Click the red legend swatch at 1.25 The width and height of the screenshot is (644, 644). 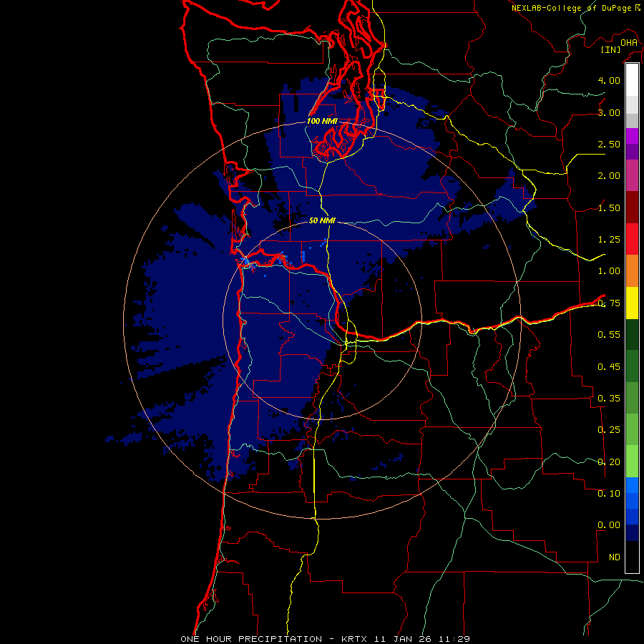(x=632, y=239)
